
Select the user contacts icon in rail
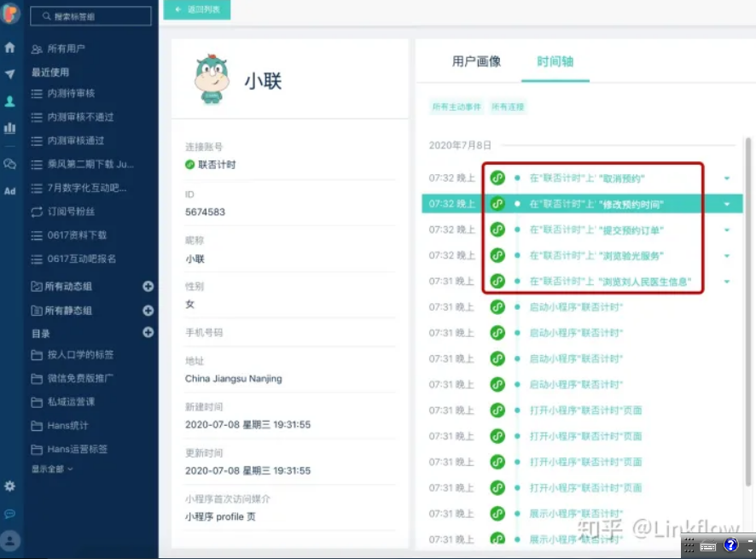coord(9,101)
